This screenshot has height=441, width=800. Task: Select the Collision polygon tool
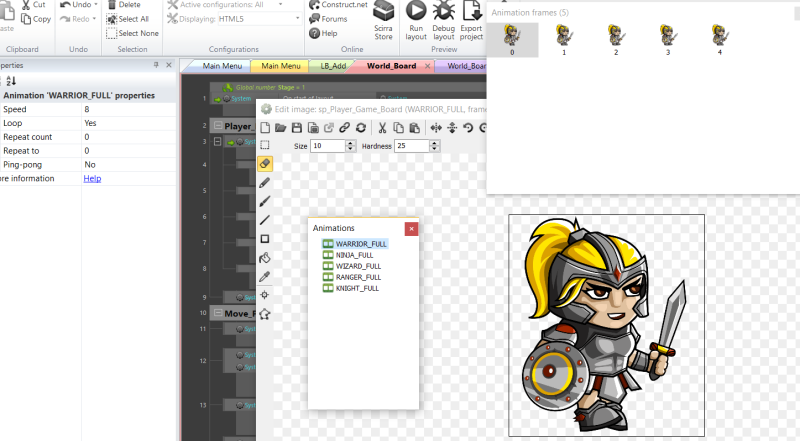[265, 314]
